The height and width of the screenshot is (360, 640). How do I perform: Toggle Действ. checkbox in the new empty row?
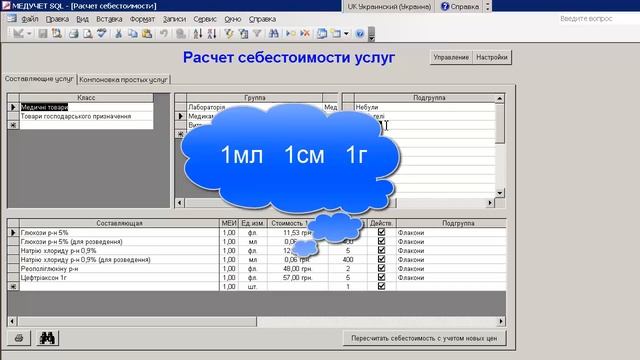pos(381,286)
